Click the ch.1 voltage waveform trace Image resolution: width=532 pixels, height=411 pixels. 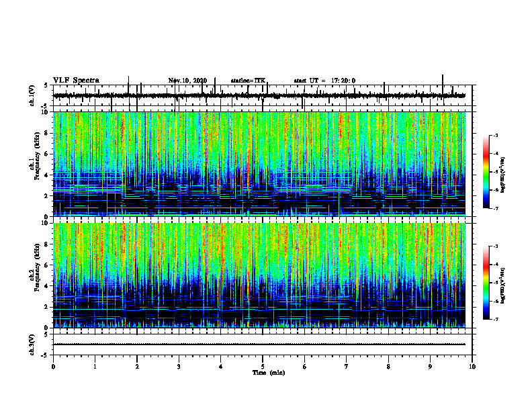tap(259, 95)
